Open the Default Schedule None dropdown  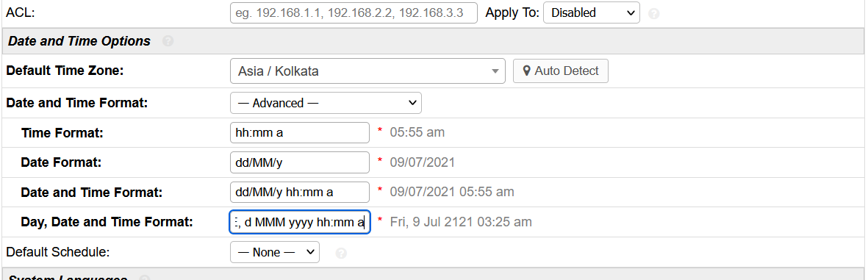coord(275,252)
